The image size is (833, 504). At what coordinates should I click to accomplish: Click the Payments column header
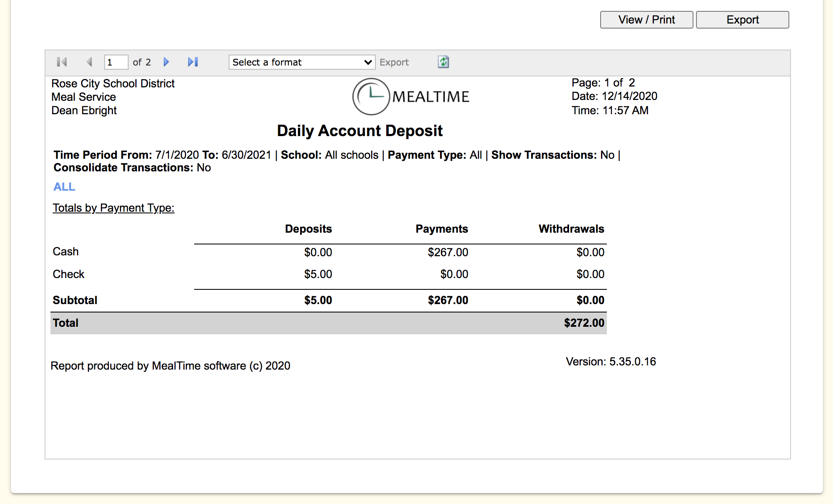tap(442, 229)
